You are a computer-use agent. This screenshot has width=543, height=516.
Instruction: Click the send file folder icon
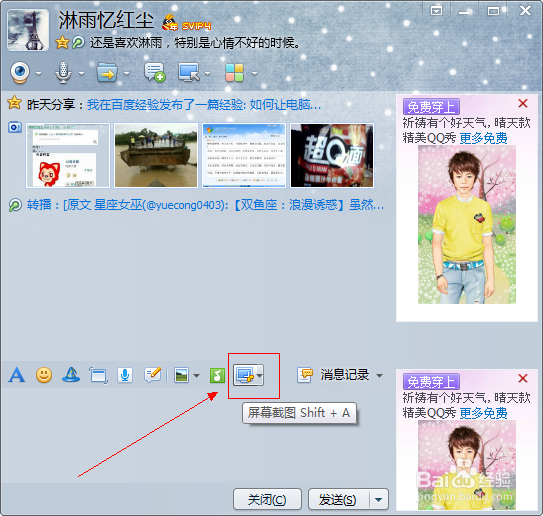pos(107,72)
